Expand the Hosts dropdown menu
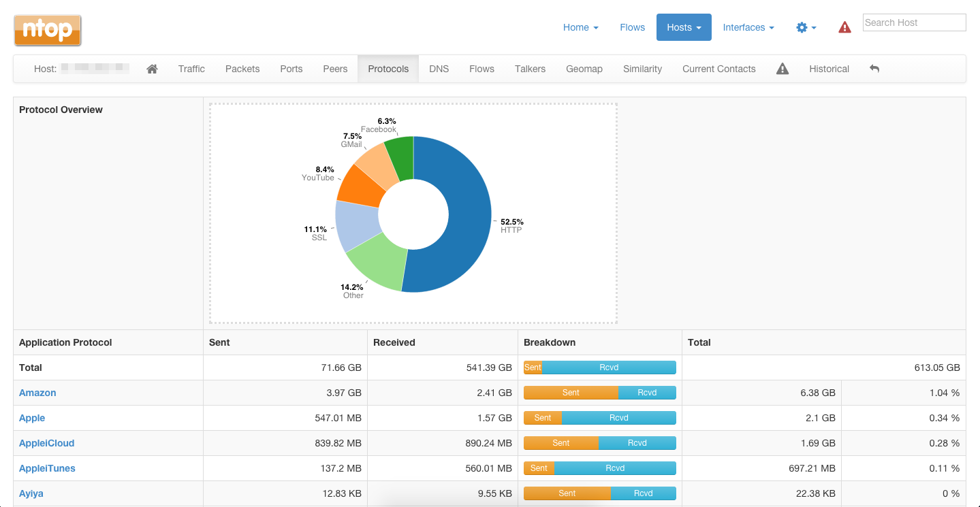This screenshot has width=980, height=507. click(x=684, y=27)
